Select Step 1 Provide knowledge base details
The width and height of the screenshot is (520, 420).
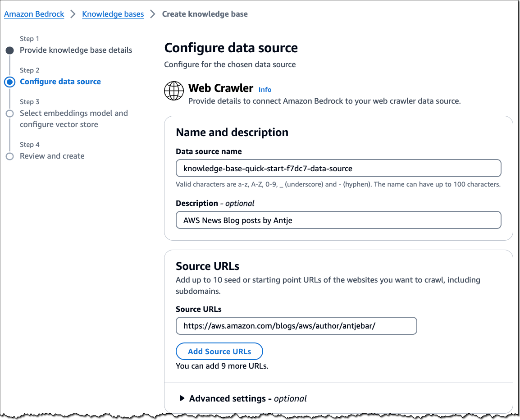pos(76,50)
